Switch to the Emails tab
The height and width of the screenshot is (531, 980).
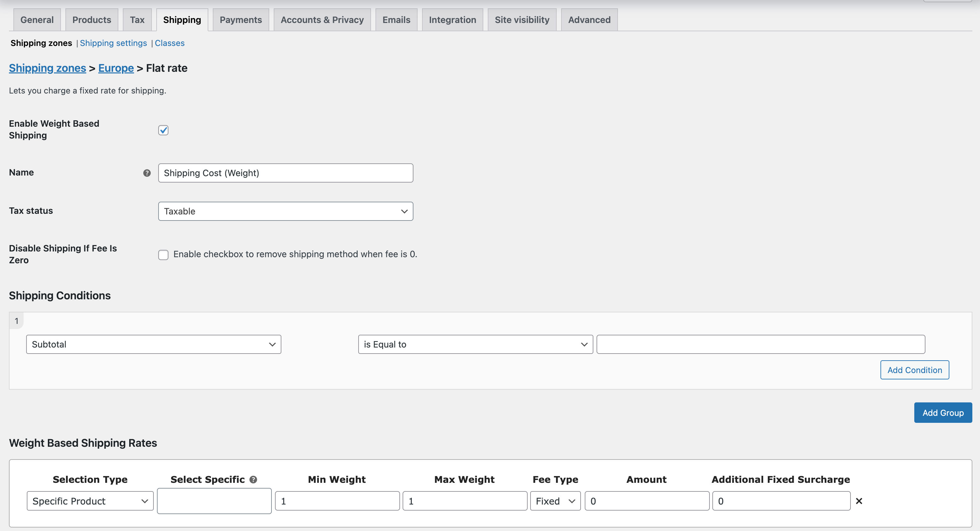[396, 19]
